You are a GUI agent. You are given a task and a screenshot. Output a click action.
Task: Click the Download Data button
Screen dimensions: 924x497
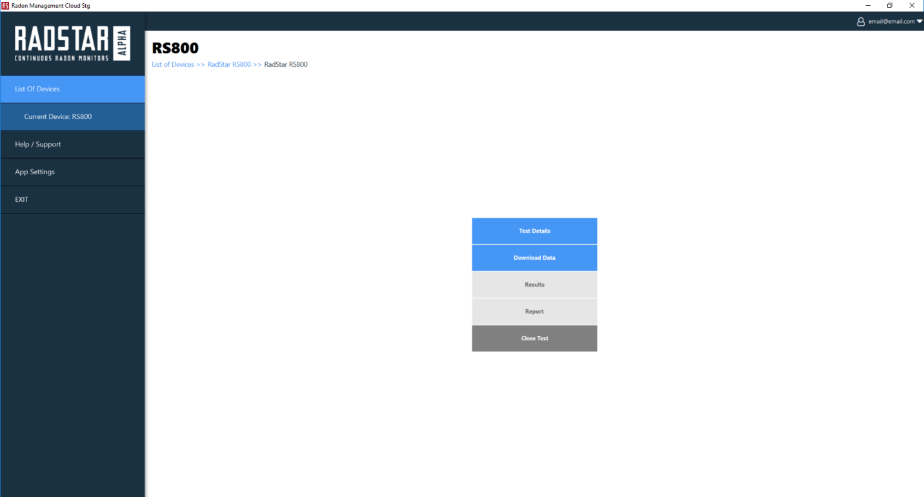tap(534, 258)
